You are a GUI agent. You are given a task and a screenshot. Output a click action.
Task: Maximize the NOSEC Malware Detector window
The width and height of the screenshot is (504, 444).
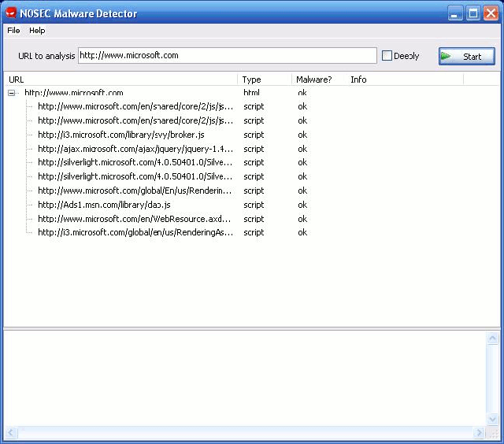click(x=473, y=13)
